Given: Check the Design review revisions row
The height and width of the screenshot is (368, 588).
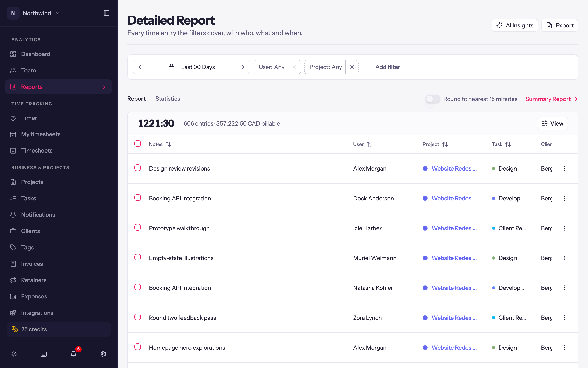Looking at the screenshot, I should (x=138, y=168).
